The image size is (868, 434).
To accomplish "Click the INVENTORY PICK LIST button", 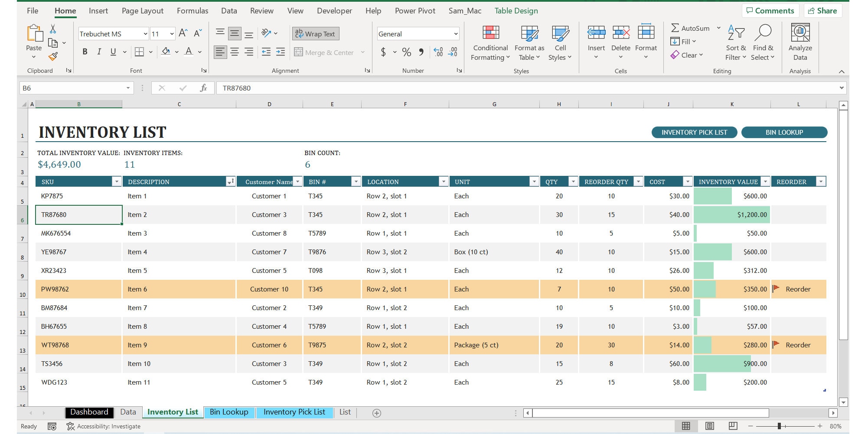I will (694, 132).
